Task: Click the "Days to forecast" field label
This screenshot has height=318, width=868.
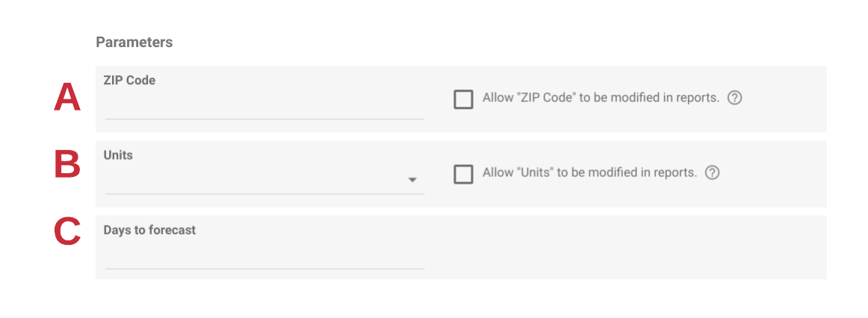Action: (x=149, y=230)
